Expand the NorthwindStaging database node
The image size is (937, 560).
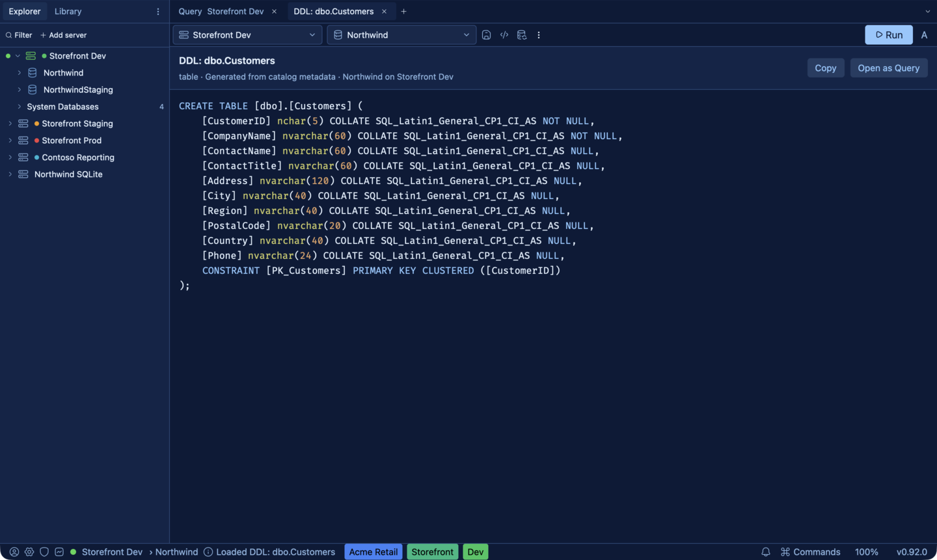pyautogui.click(x=19, y=90)
